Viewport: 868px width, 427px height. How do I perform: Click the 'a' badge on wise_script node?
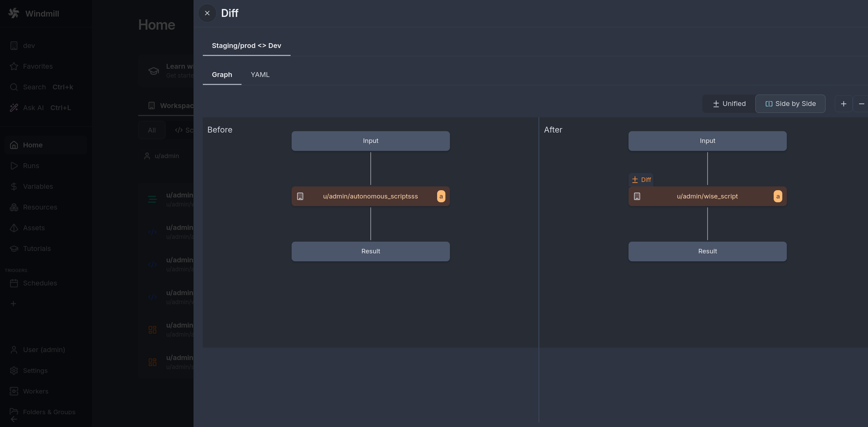[778, 196]
